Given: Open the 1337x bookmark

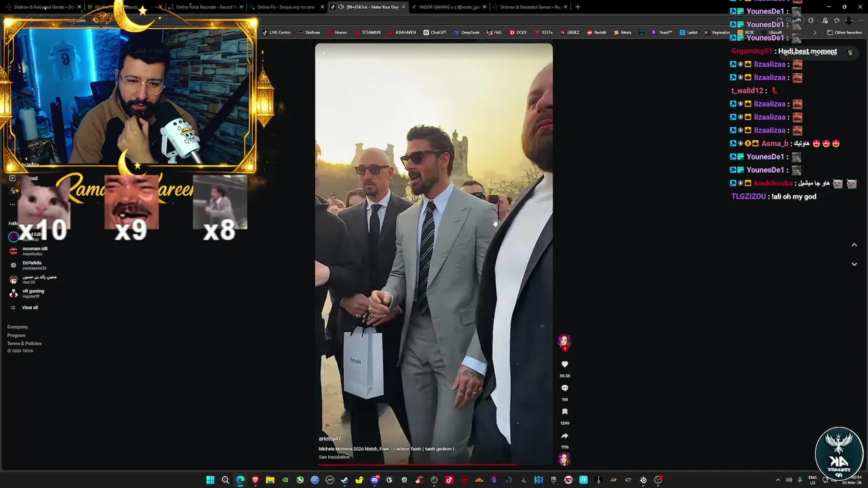Looking at the screenshot, I should [x=544, y=33].
